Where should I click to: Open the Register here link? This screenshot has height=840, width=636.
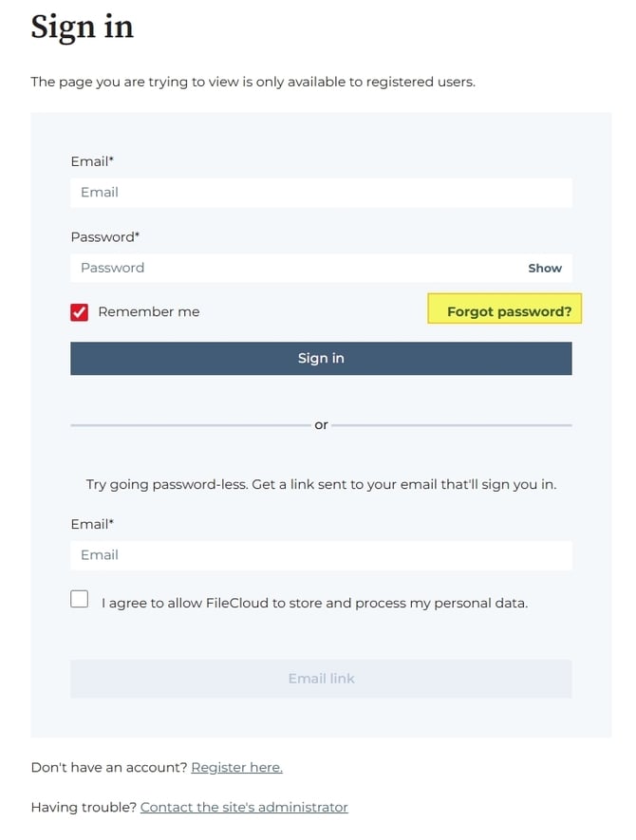(236, 767)
